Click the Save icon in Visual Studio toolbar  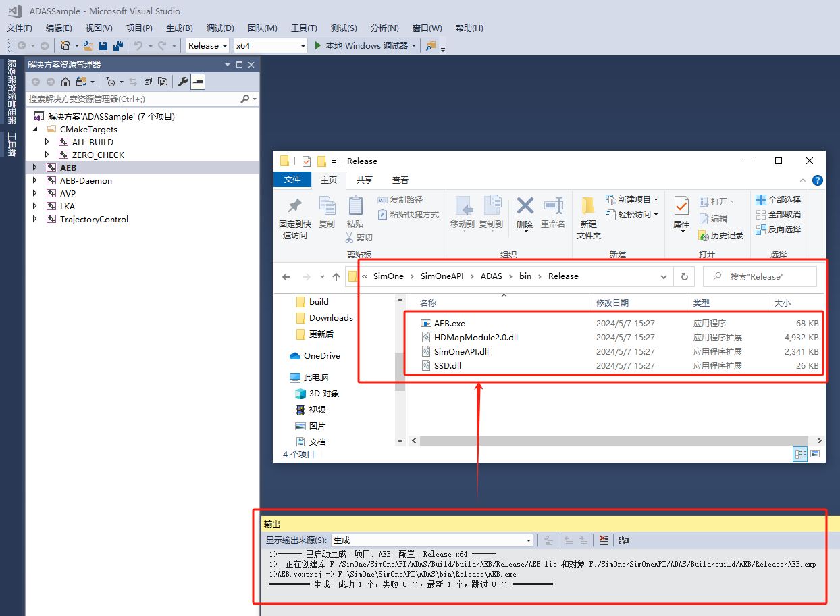(x=103, y=45)
